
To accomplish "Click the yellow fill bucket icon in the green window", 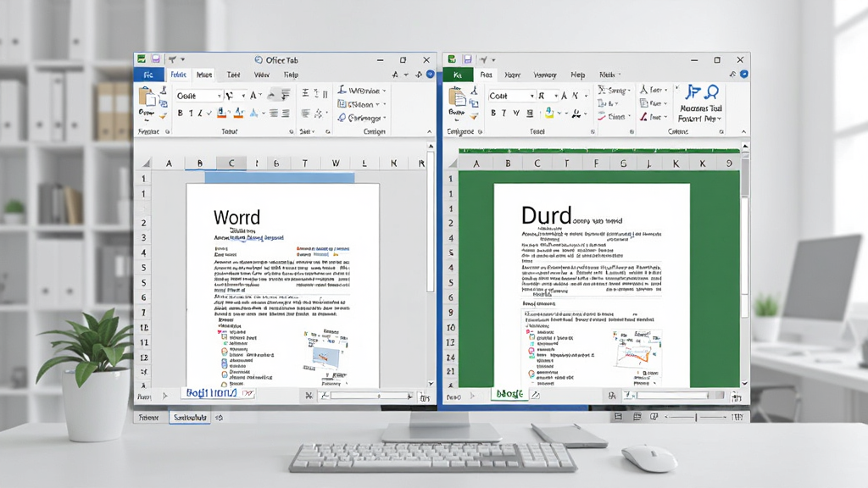I will coord(549,113).
